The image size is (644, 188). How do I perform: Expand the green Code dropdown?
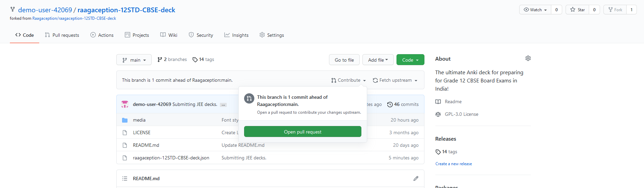410,60
